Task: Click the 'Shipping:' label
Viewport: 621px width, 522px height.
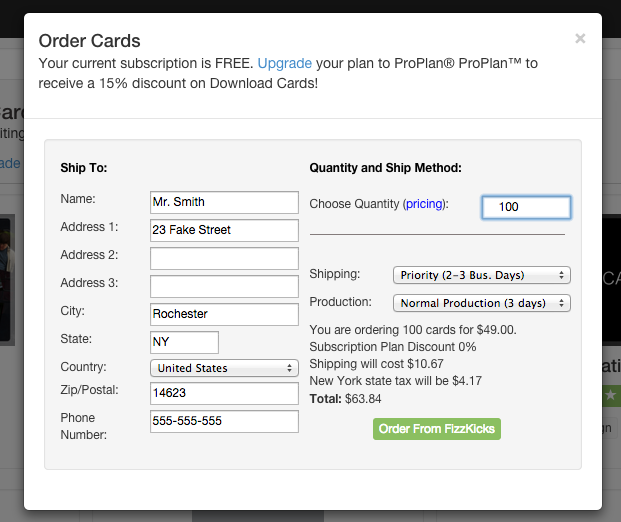Action: click(335, 274)
